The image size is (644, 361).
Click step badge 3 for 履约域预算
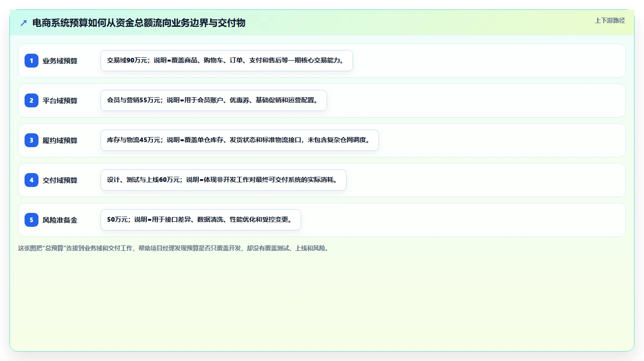coord(32,140)
